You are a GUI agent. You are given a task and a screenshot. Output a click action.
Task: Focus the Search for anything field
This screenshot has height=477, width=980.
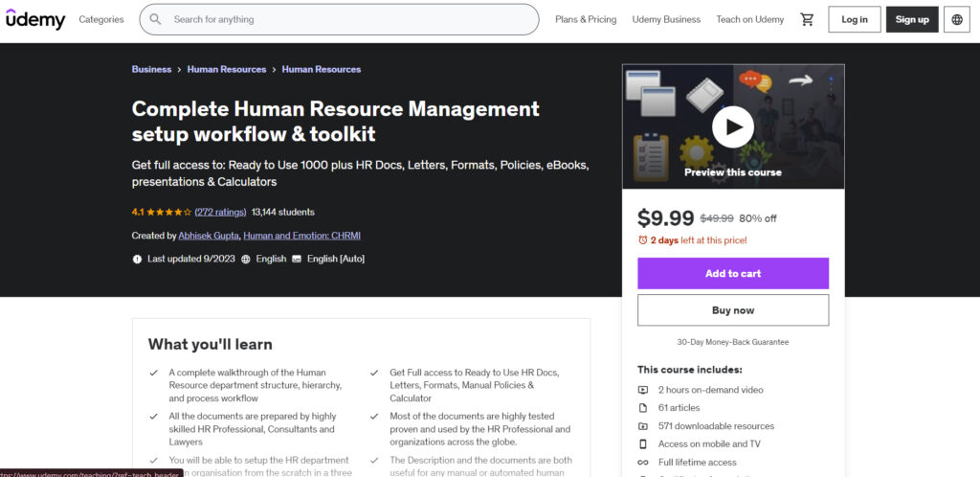click(x=340, y=19)
